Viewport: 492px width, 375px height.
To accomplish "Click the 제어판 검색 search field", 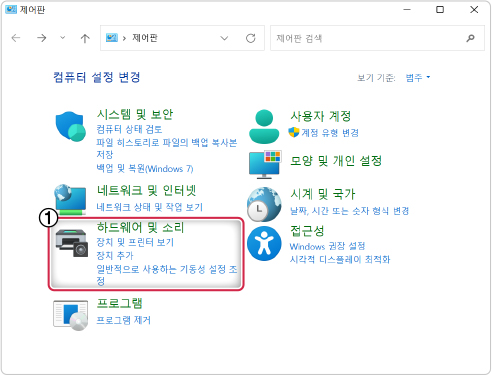I will [x=377, y=38].
